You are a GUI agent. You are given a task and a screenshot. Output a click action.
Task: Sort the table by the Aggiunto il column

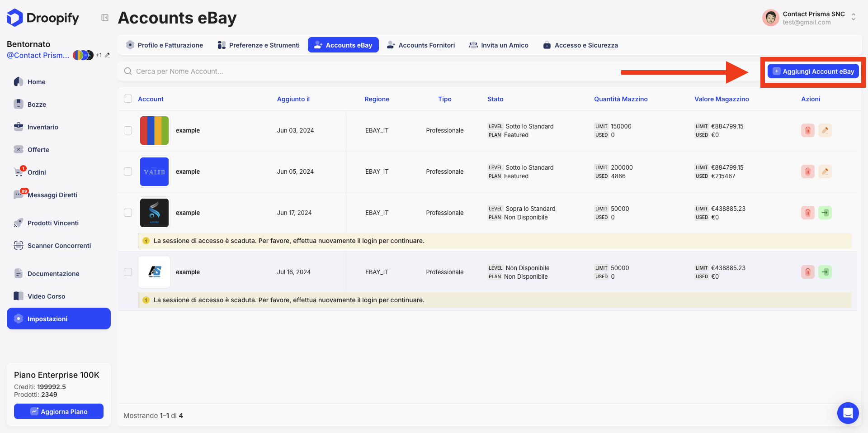click(293, 99)
